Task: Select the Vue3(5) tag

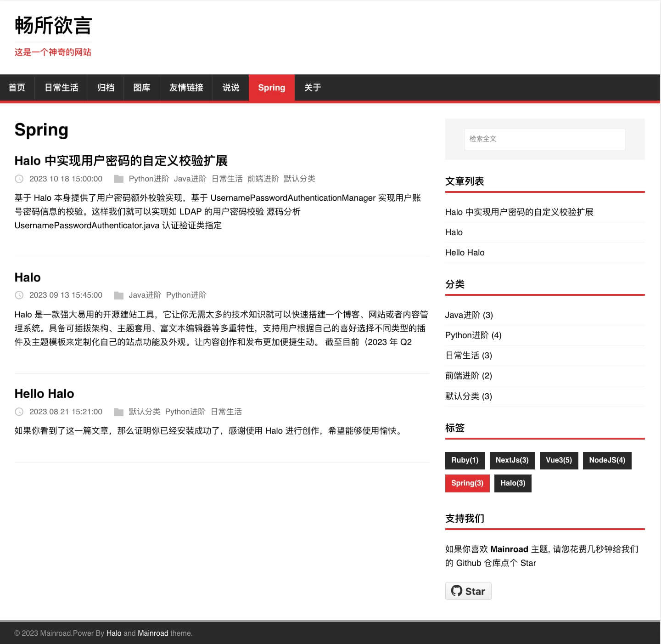Action: coord(559,460)
